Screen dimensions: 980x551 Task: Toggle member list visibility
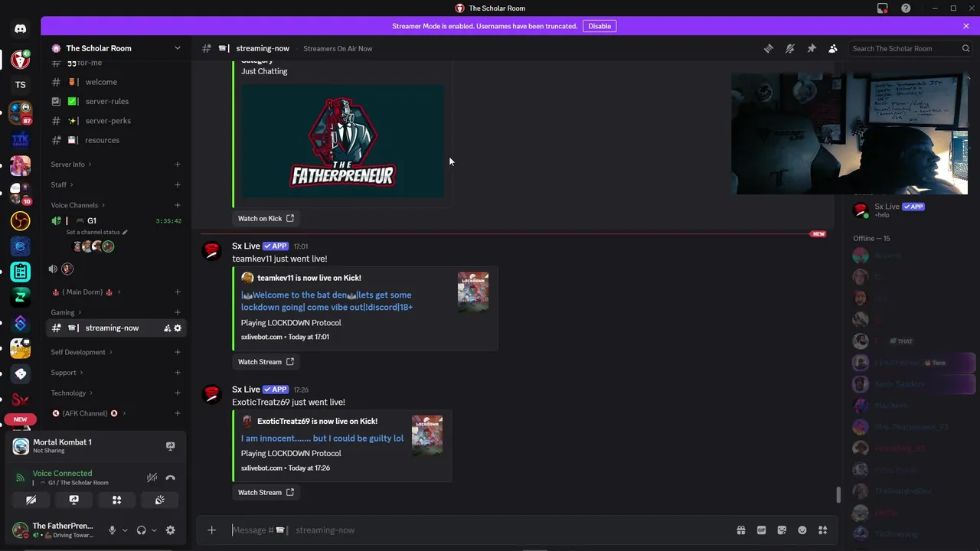point(833,48)
